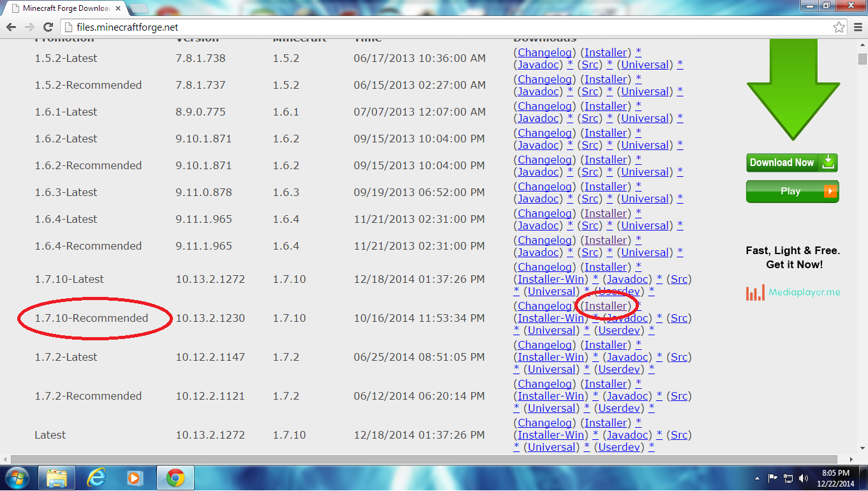Open the Userdev link for 1.7.2-Latest
868x491 pixels.
tap(619, 369)
